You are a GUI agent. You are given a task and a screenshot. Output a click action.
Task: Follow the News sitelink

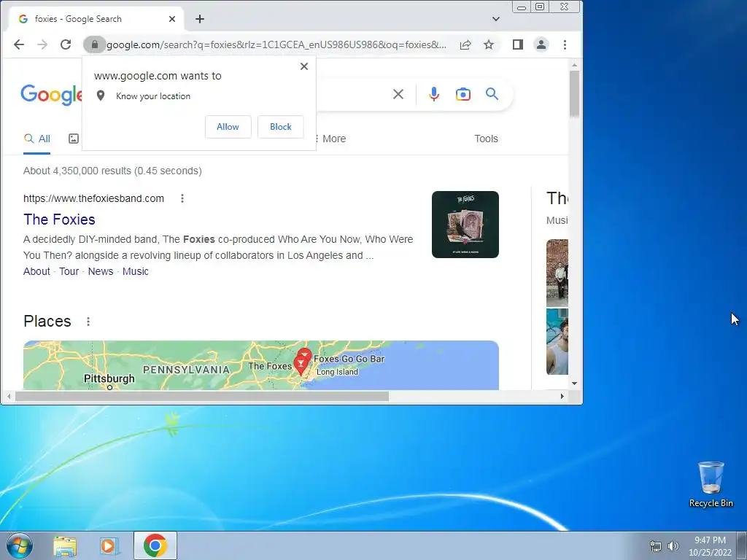[101, 271]
